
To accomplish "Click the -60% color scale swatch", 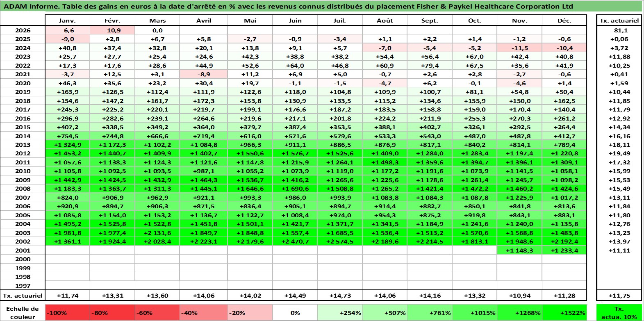I will (x=157, y=312).
